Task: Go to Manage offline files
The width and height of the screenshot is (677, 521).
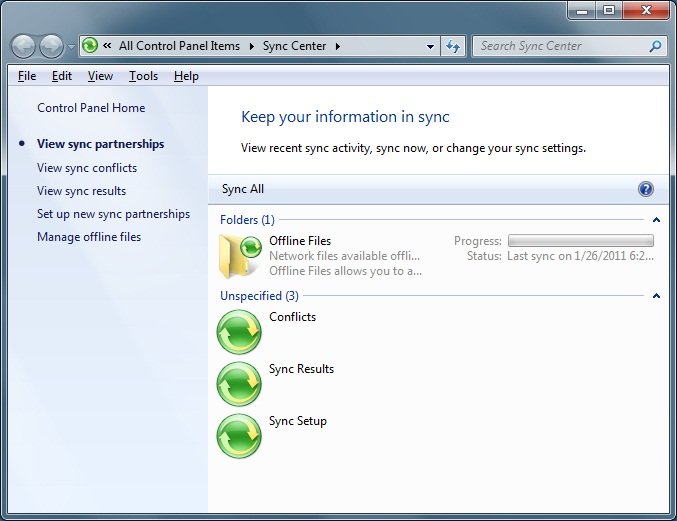Action: [89, 237]
